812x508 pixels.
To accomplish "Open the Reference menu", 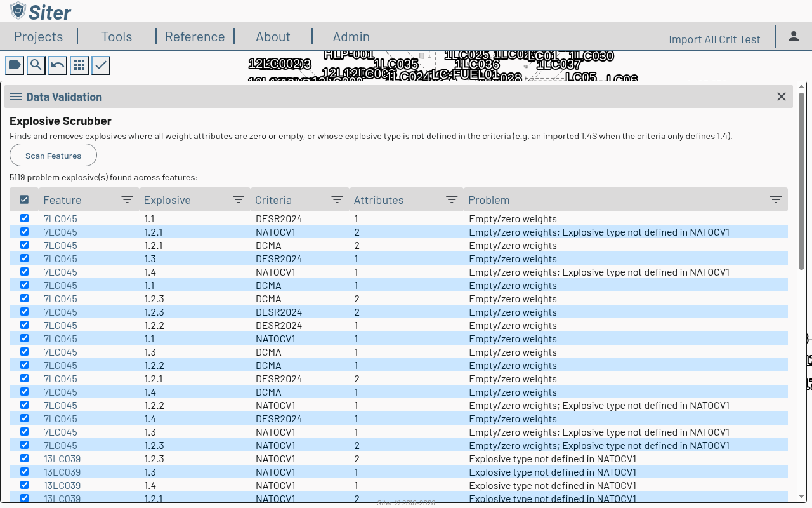I will tap(195, 37).
